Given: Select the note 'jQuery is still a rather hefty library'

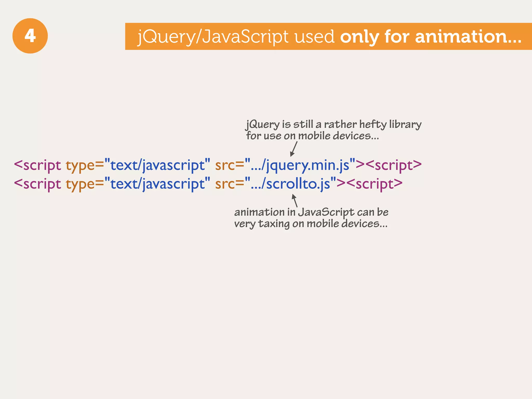Looking at the screenshot, I should point(334,124).
